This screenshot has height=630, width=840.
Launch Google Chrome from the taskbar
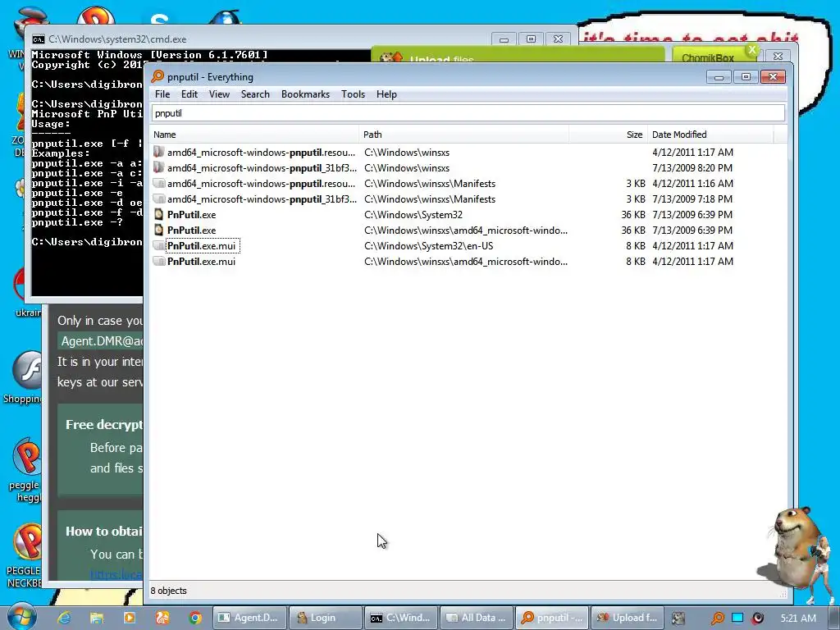(195, 618)
